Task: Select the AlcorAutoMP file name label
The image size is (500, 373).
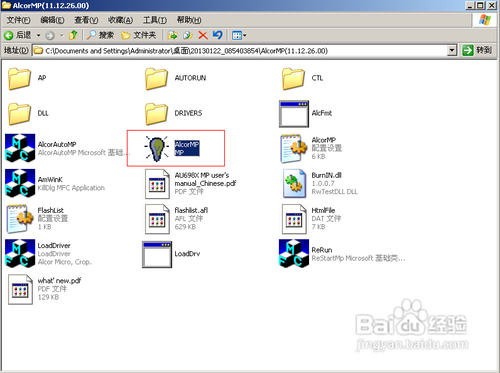Action: point(57,144)
